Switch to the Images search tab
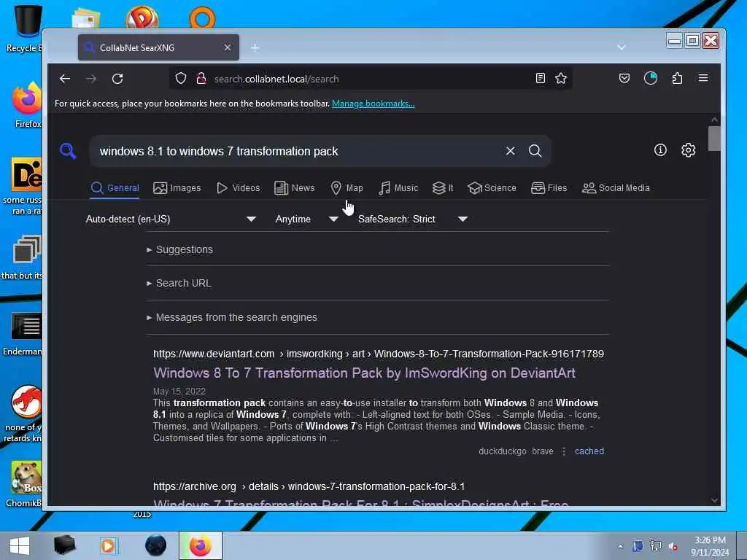Screen dimensions: 747x560 pos(177,188)
